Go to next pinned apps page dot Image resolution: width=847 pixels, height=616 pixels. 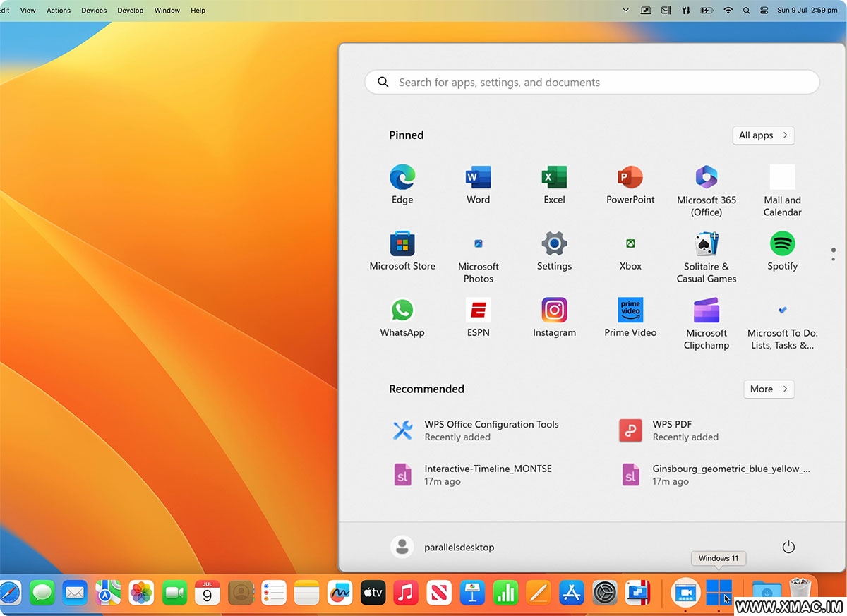coord(834,259)
